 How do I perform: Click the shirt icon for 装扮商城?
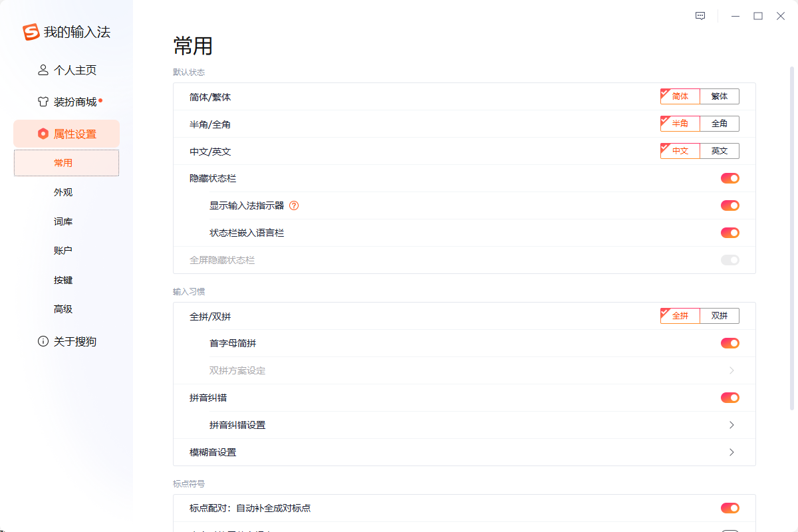pos(41,101)
